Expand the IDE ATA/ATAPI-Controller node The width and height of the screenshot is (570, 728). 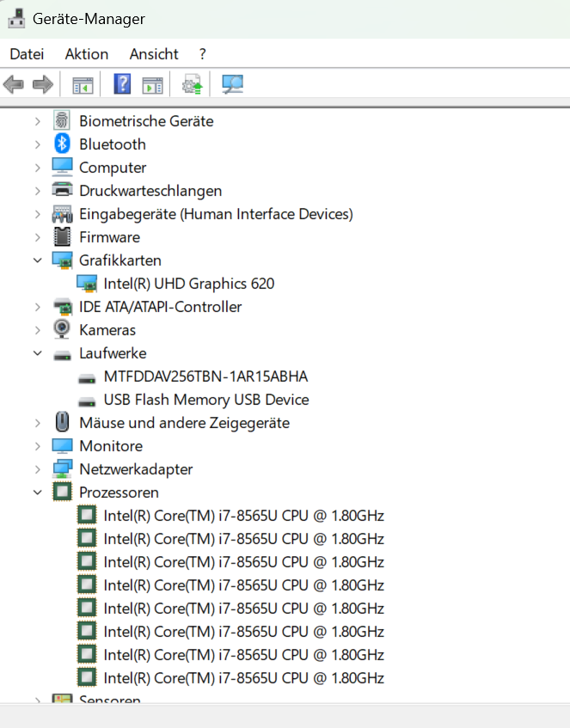[38, 307]
